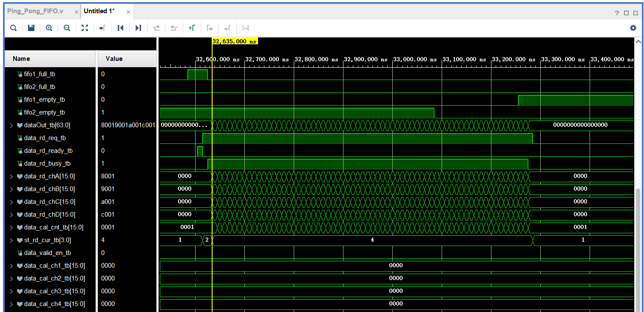Select data_rd_ready_tb signal
Viewport: 644px width, 312px height.
click(48, 151)
